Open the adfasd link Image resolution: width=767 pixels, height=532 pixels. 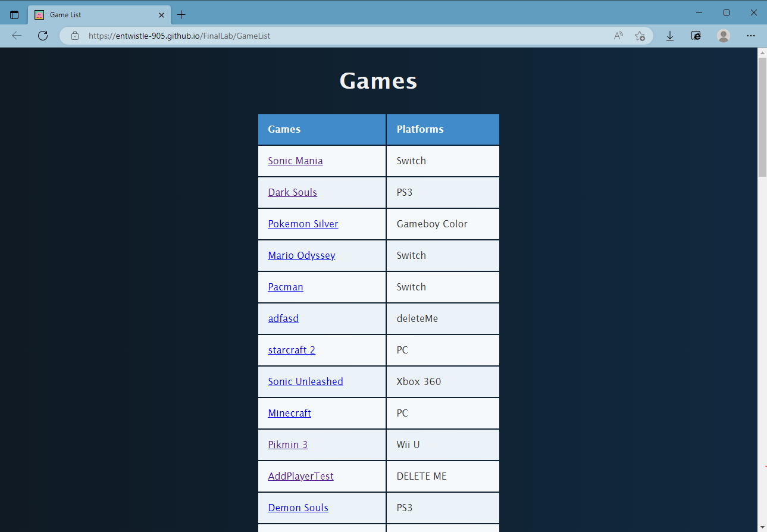coord(283,318)
